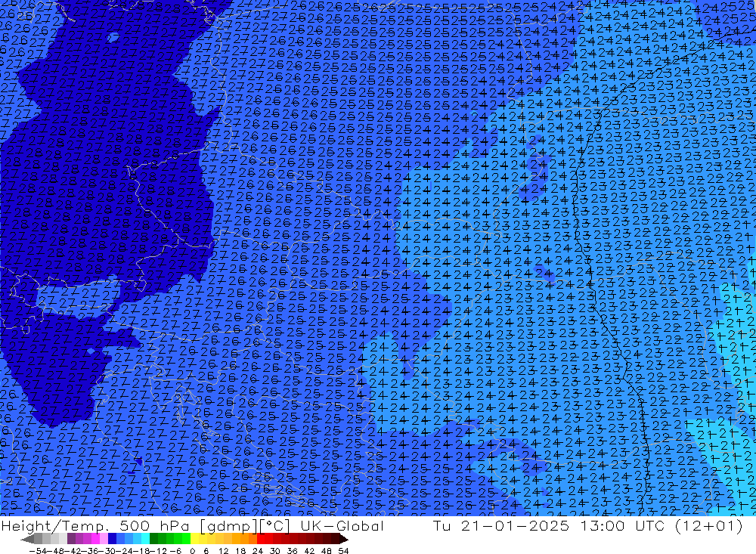Click the dark maroon right arrow of the legend
This screenshot has width=756, height=554.
tap(344, 539)
